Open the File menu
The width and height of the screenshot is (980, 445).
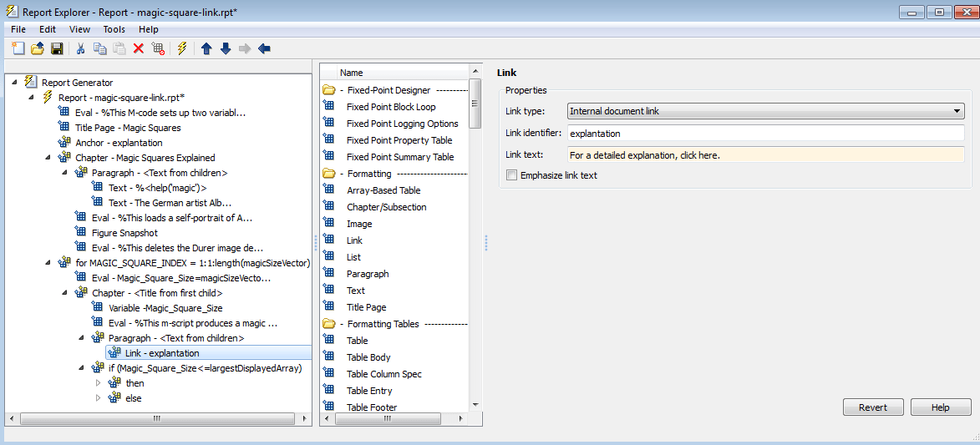(x=18, y=29)
